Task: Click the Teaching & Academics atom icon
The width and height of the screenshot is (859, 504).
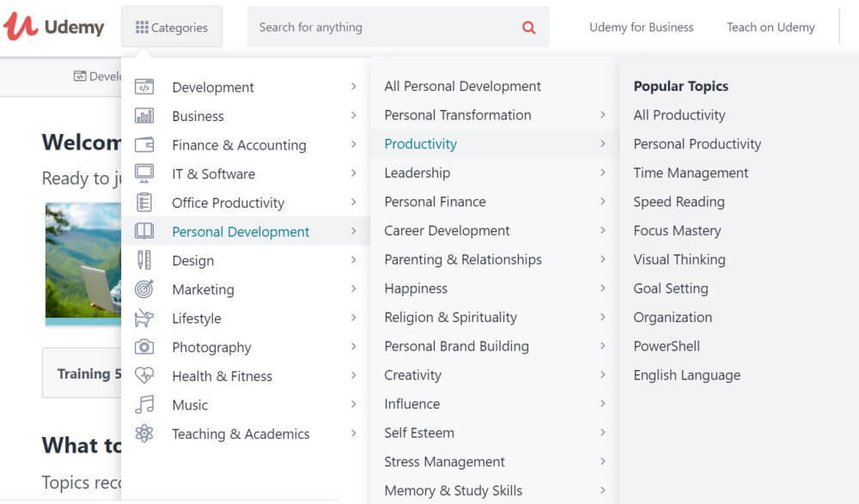Action: click(x=144, y=434)
